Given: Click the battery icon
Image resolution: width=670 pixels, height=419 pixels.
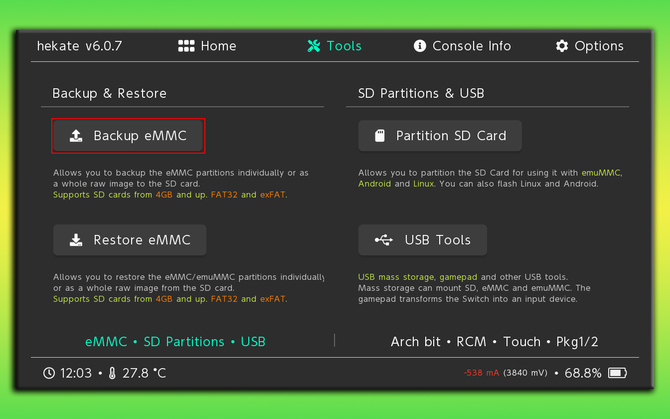Looking at the screenshot, I should point(617,373).
